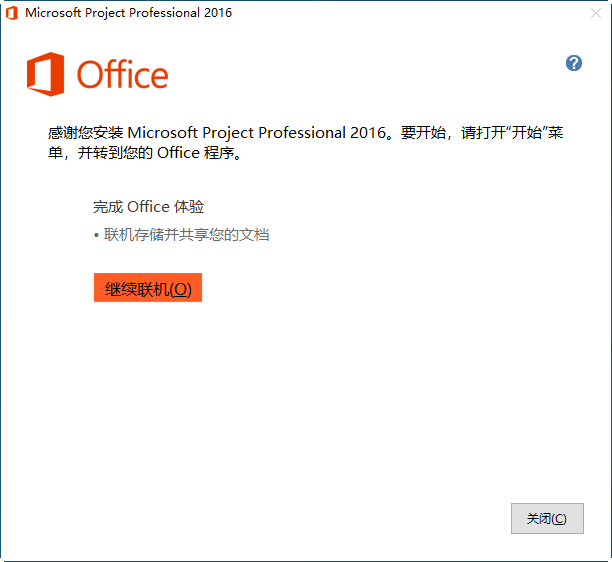Click the 继续联机(O) orange button
The height and width of the screenshot is (562, 612).
[148, 288]
